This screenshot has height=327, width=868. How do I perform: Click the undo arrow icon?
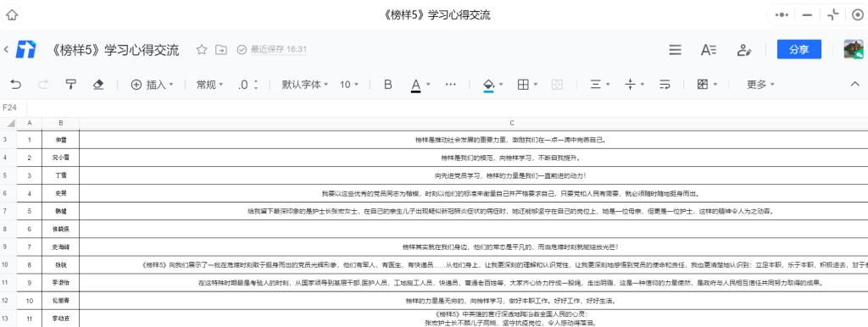click(x=16, y=85)
